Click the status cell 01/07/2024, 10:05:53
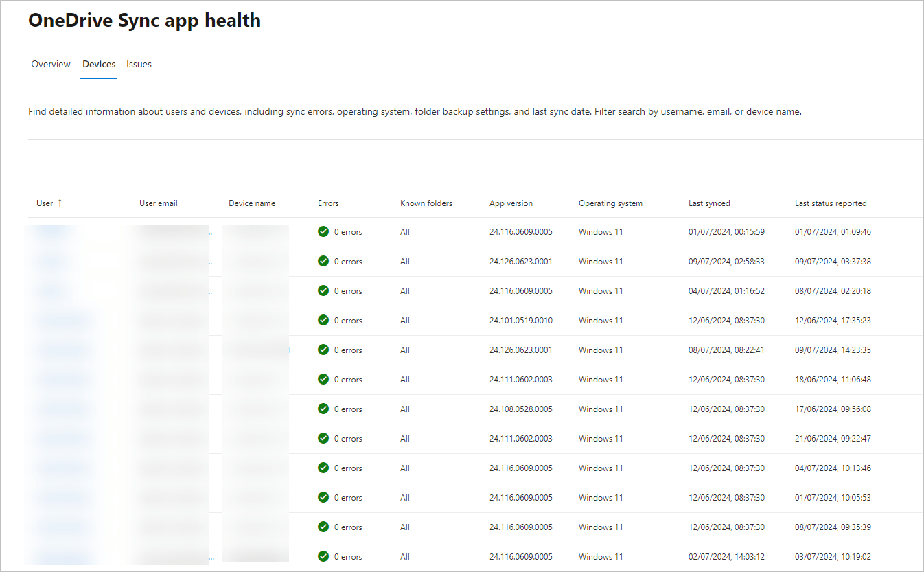 (833, 498)
